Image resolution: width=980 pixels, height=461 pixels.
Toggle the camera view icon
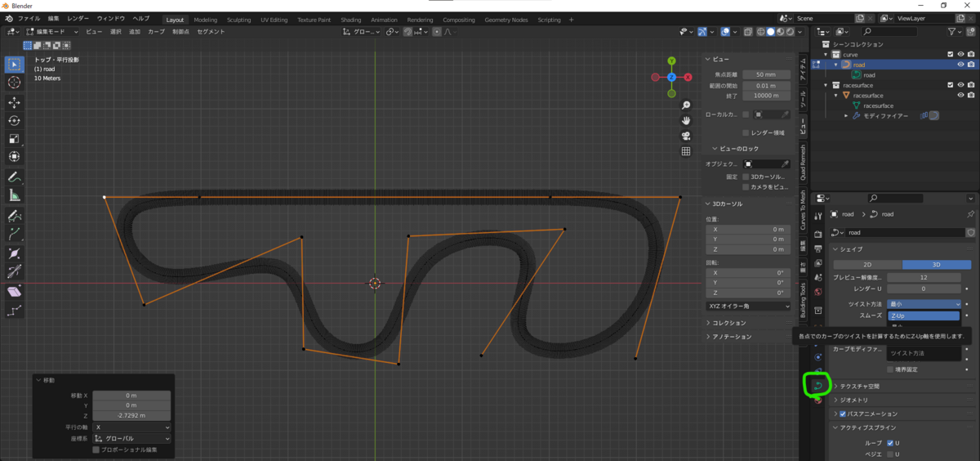[x=686, y=136]
